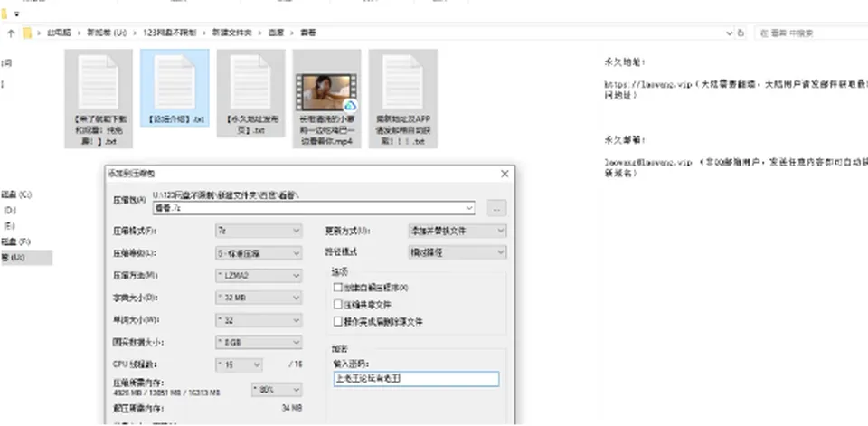Click the folder icon at the start of the address bar

click(27, 33)
